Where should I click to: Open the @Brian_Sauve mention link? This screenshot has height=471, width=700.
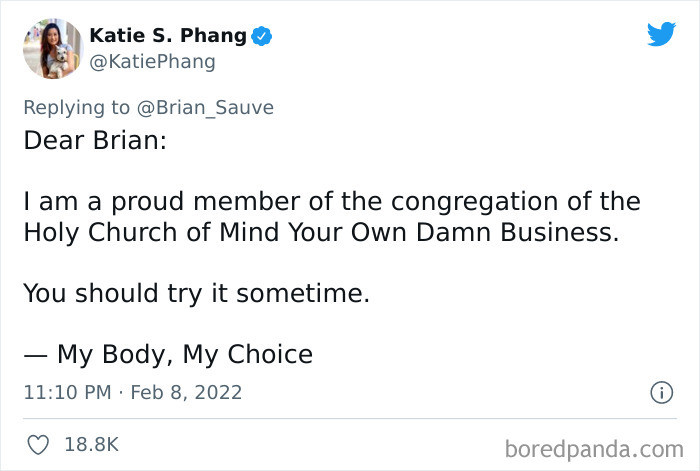[212, 107]
